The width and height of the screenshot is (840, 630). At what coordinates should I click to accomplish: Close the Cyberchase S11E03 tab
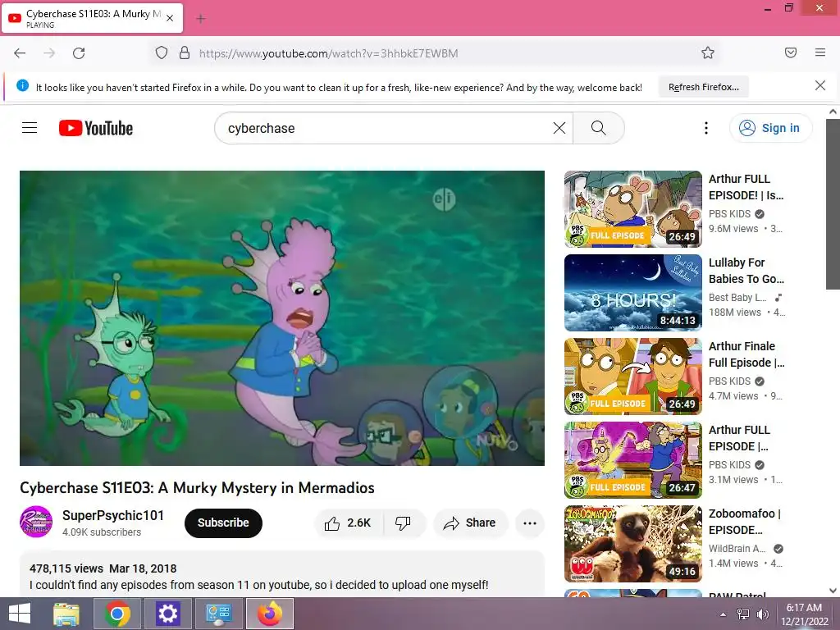[x=170, y=18]
